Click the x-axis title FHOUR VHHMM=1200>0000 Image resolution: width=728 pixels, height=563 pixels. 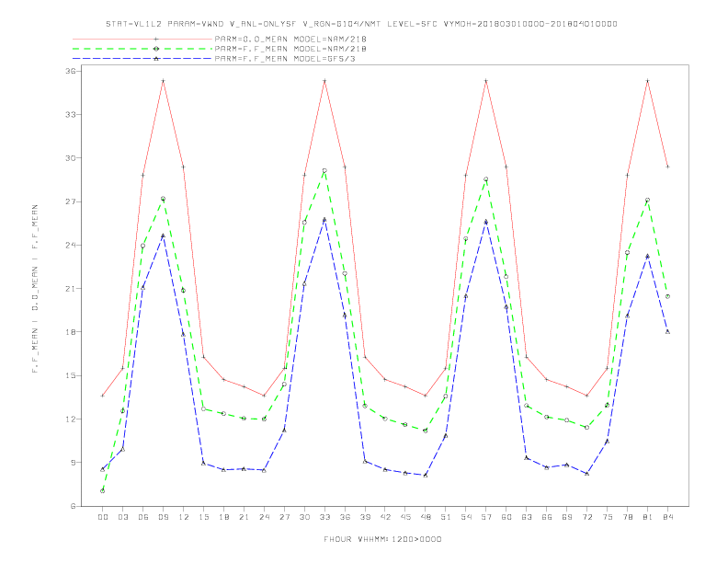382,539
